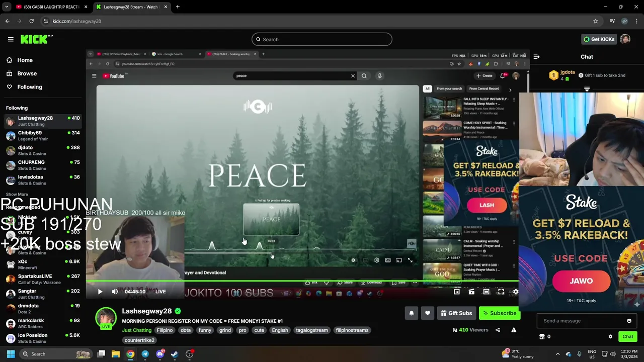Image resolution: width=644 pixels, height=362 pixels.
Task: Expand Show More in Following list
Action: tap(17, 195)
